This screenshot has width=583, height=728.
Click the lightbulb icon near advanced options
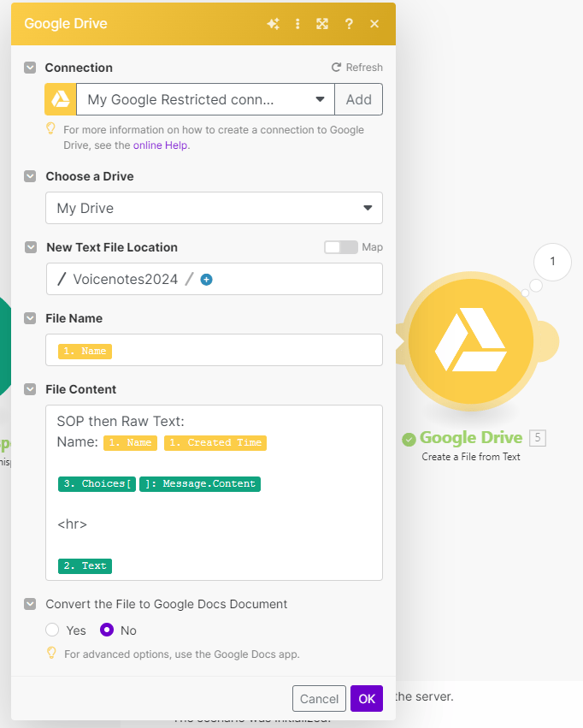[52, 654]
